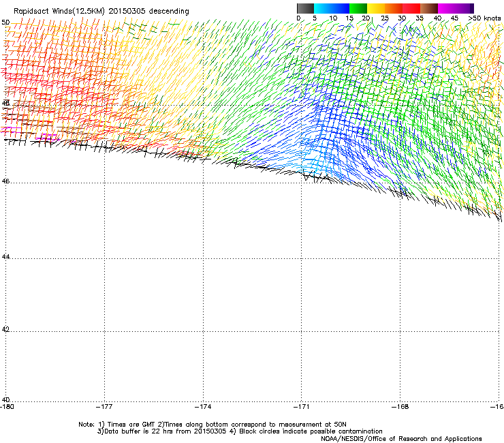504x443 pixels.
Task: Click the gray 0-5 knots color swatch
Action: point(305,8)
